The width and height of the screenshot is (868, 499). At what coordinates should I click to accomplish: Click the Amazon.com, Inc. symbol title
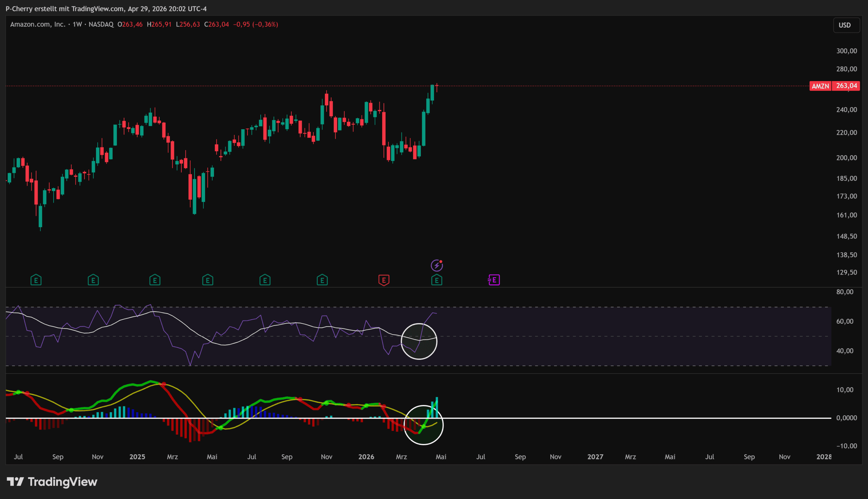click(38, 24)
